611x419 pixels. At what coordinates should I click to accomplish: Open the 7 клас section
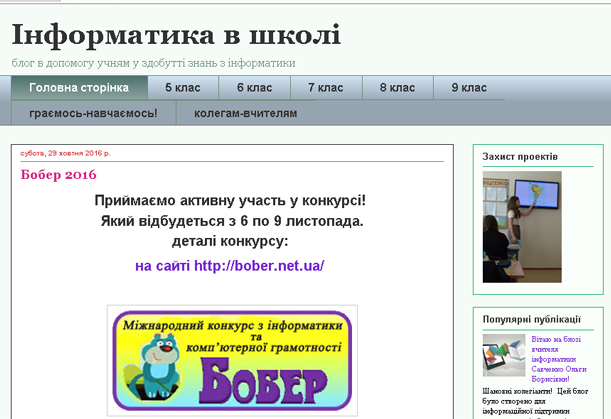325,88
